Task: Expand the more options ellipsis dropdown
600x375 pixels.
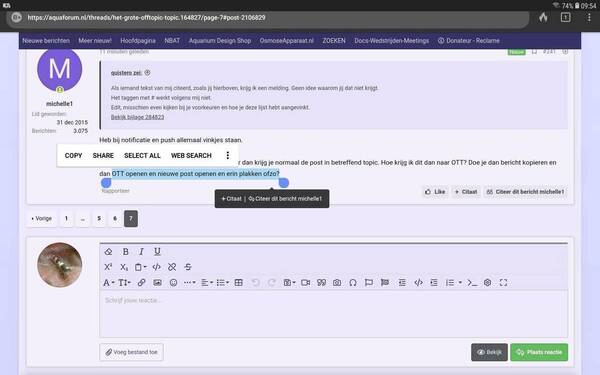Action: (189, 283)
